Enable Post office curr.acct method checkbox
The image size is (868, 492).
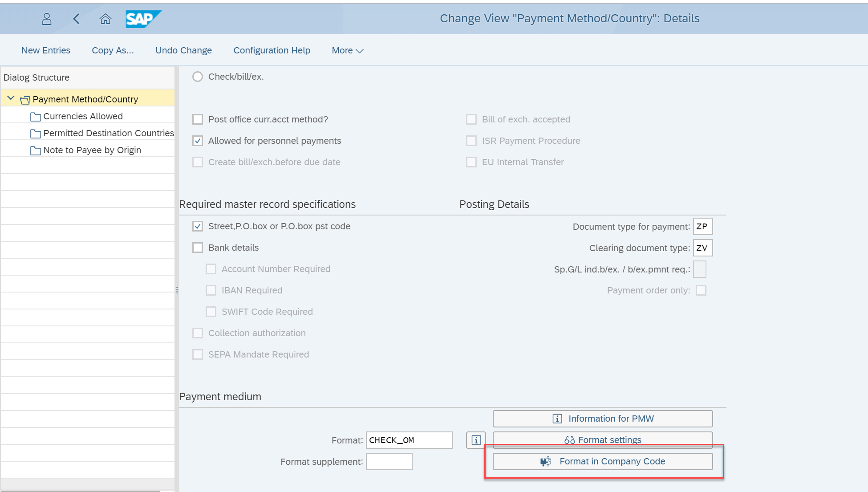point(198,119)
